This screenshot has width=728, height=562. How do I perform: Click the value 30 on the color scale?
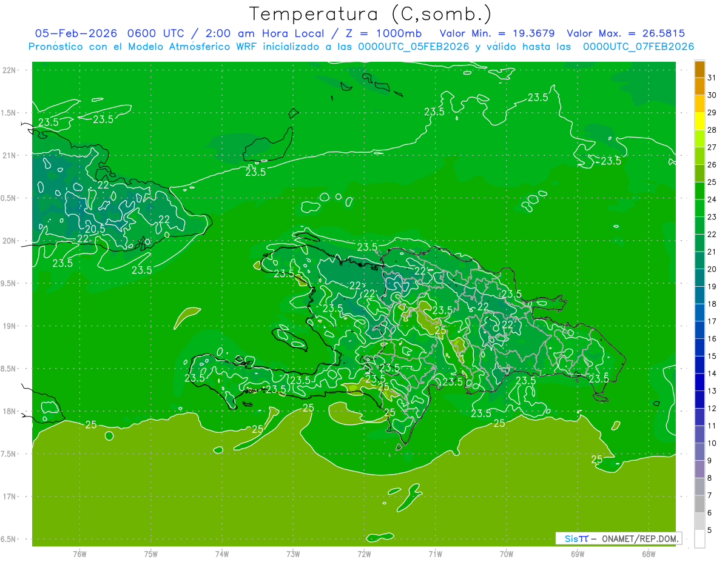(712, 95)
